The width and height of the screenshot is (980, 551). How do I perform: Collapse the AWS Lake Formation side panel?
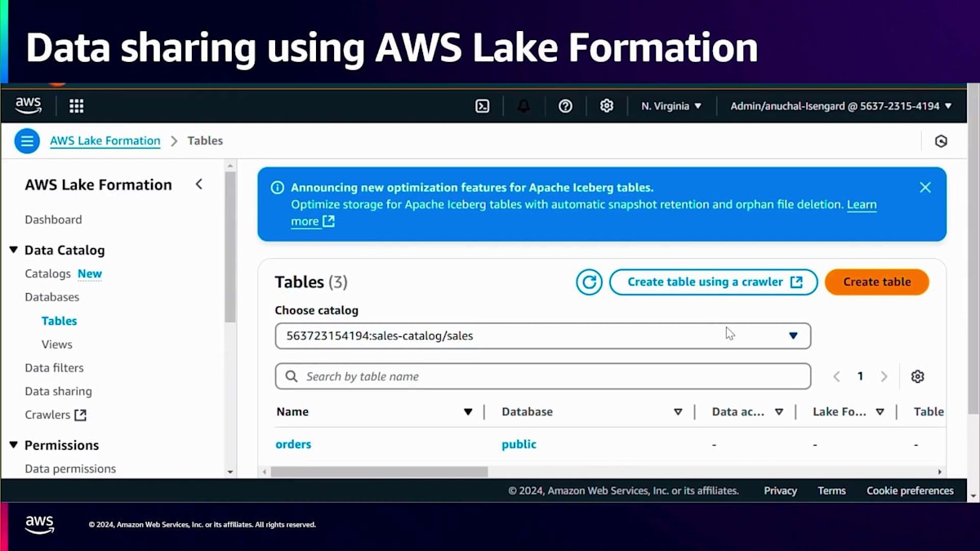click(x=198, y=184)
